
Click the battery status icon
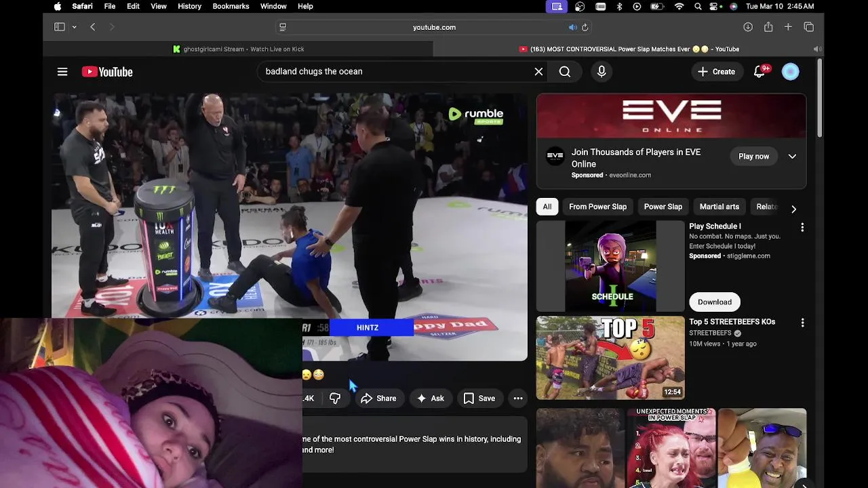click(657, 6)
